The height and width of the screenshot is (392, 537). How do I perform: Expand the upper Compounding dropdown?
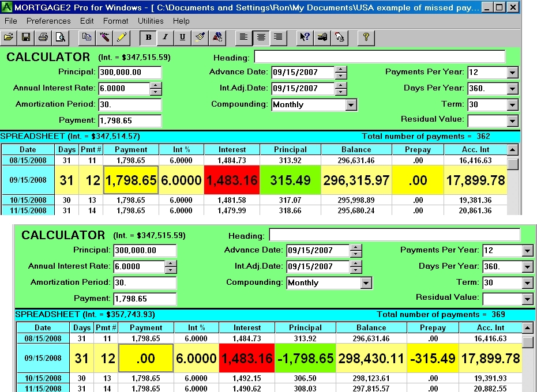pos(351,105)
